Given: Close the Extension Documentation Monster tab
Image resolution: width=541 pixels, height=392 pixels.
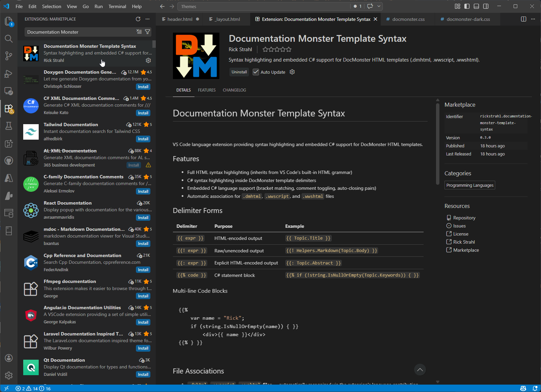Looking at the screenshot, I should [x=375, y=19].
